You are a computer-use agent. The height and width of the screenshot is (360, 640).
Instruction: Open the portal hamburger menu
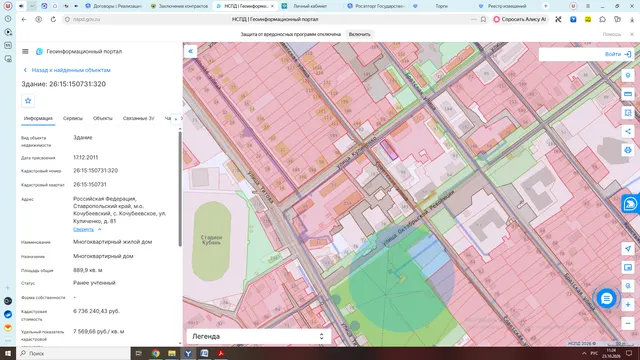(25, 51)
